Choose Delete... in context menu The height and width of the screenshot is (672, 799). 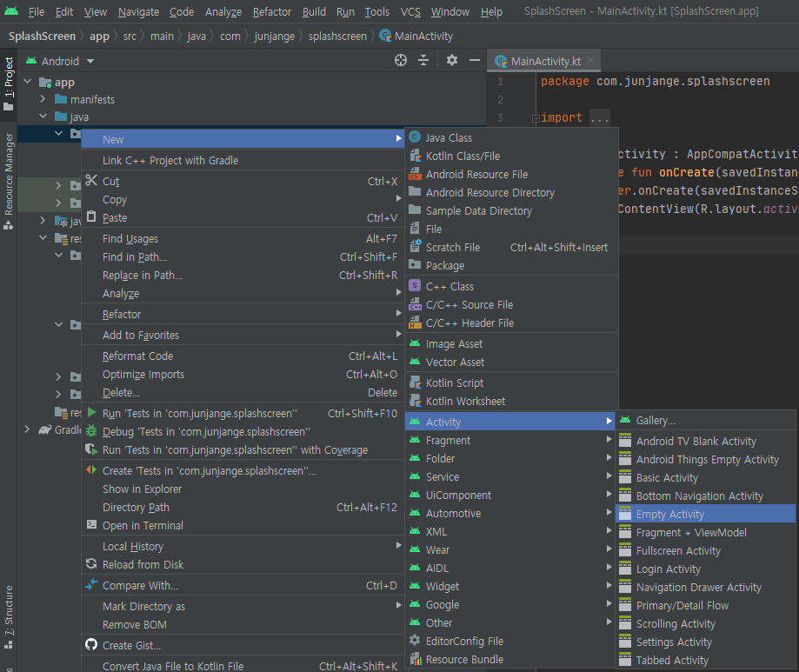pos(243,393)
